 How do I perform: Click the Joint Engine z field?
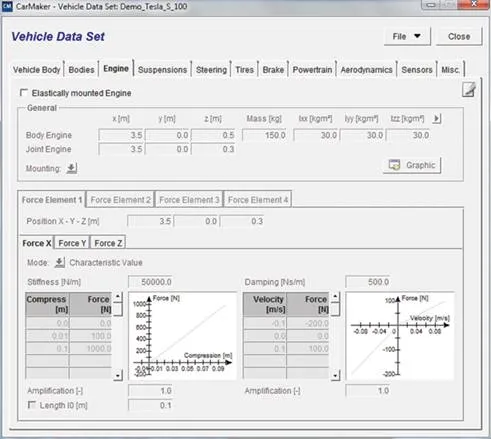point(213,149)
